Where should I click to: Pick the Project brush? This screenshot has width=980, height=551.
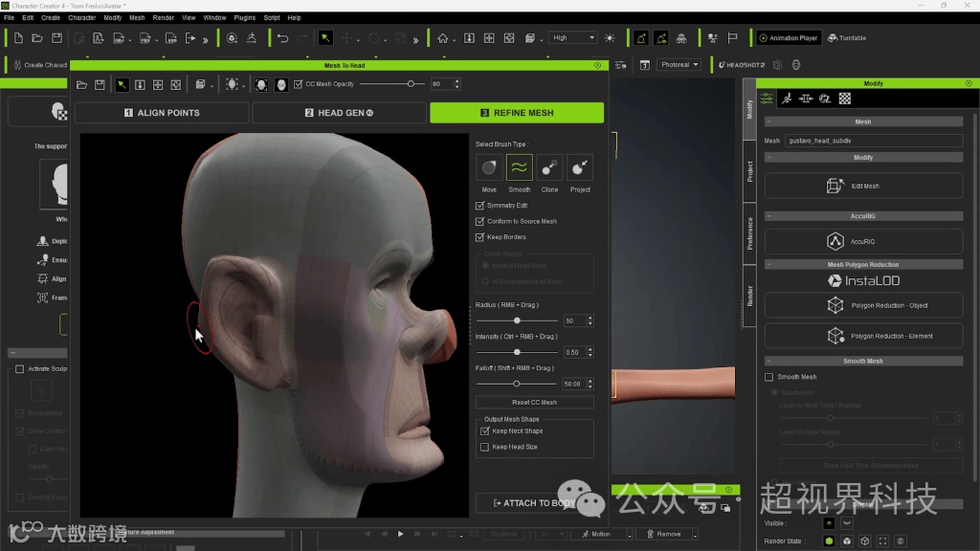click(x=580, y=167)
